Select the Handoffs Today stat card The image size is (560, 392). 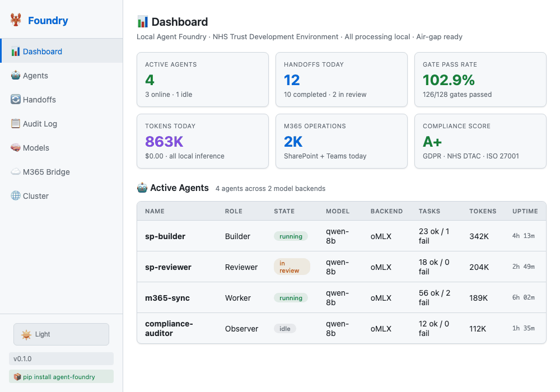click(342, 80)
